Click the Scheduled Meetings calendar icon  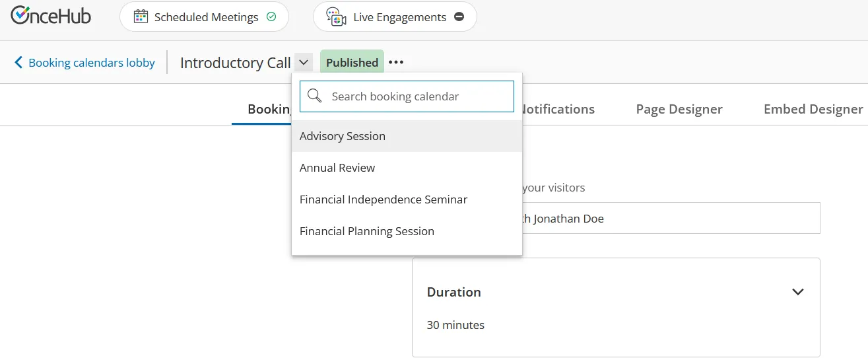pyautogui.click(x=141, y=17)
